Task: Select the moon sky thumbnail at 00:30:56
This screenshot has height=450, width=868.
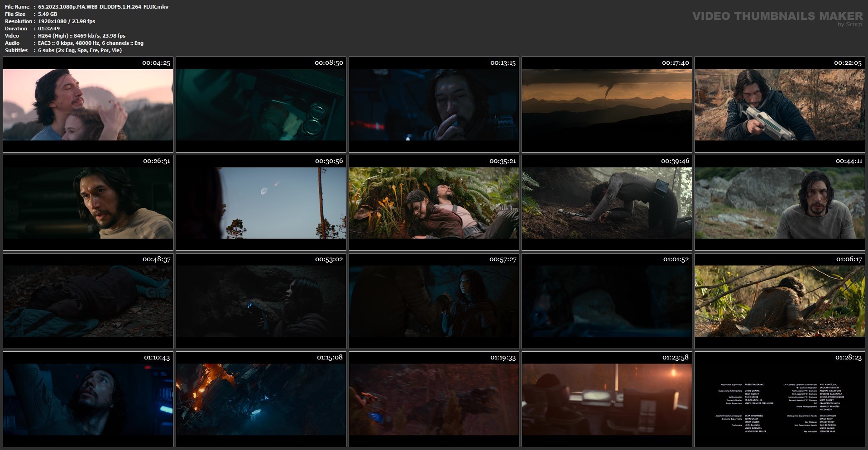Action: 261,203
